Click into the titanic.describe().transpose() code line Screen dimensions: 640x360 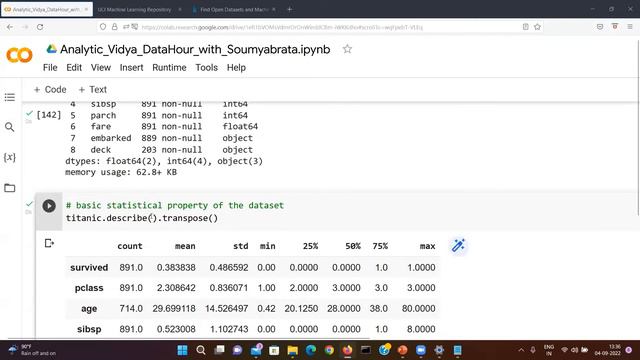[142, 218]
